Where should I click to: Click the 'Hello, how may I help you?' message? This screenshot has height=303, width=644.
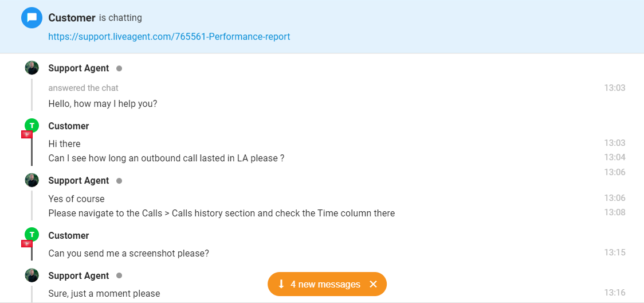coord(103,104)
